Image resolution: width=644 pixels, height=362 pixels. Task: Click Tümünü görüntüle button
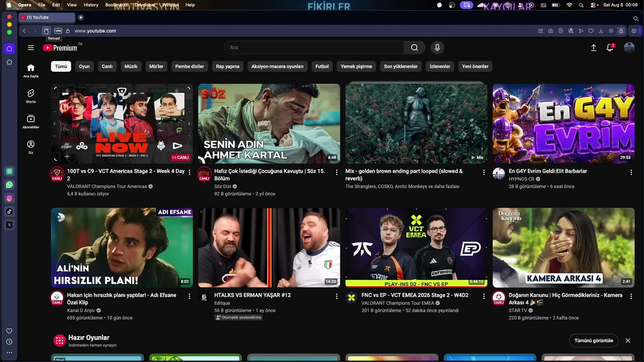(594, 340)
